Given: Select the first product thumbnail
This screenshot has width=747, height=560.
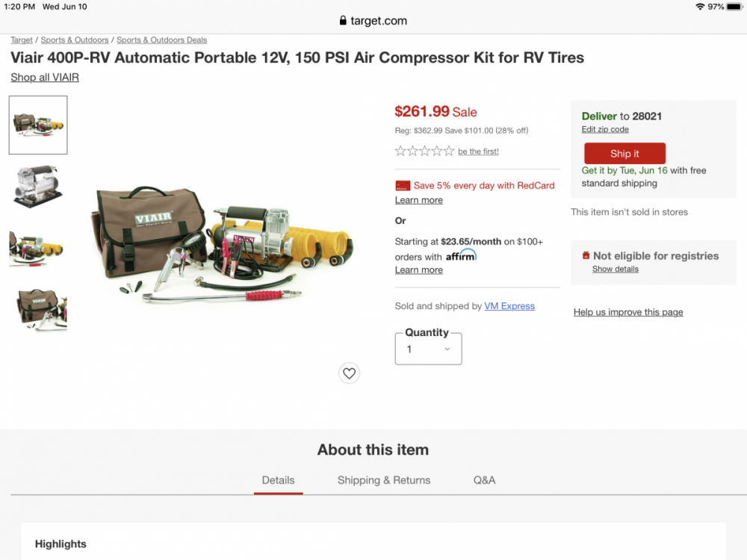Looking at the screenshot, I should tap(38, 125).
